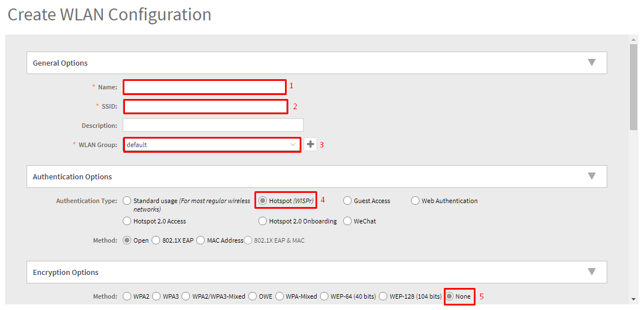The image size is (644, 310).
Task: Select WeChat authentication type
Action: (x=347, y=221)
